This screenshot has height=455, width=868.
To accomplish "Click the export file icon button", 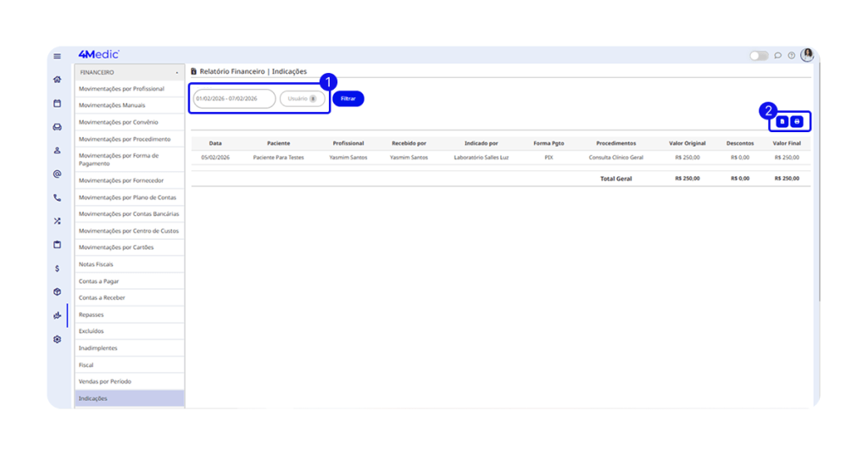I will coord(782,122).
